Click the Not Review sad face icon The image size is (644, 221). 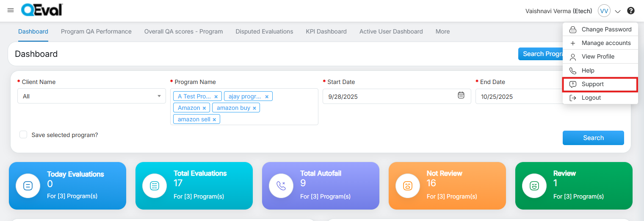click(408, 186)
